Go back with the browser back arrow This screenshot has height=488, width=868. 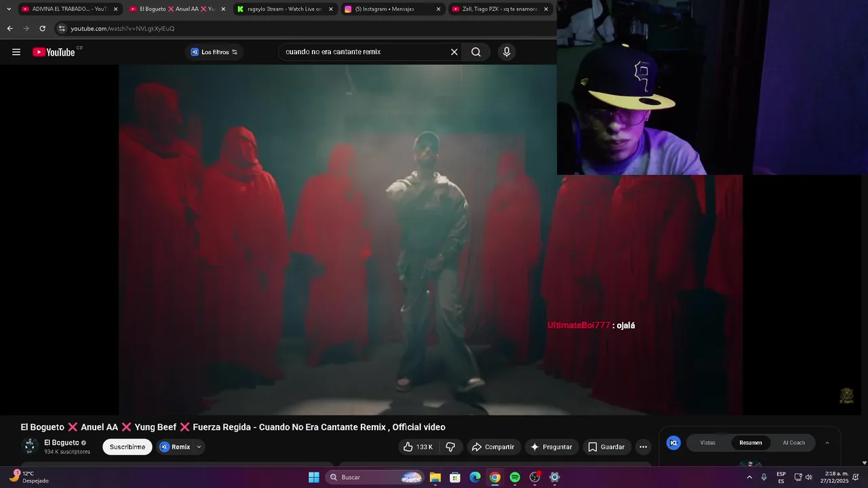pyautogui.click(x=9, y=28)
